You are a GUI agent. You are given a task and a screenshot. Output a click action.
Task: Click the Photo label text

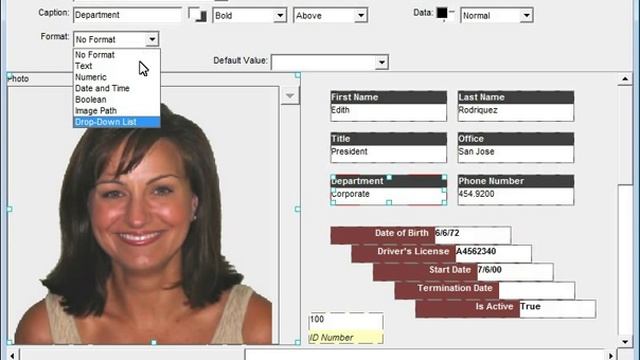click(18, 79)
